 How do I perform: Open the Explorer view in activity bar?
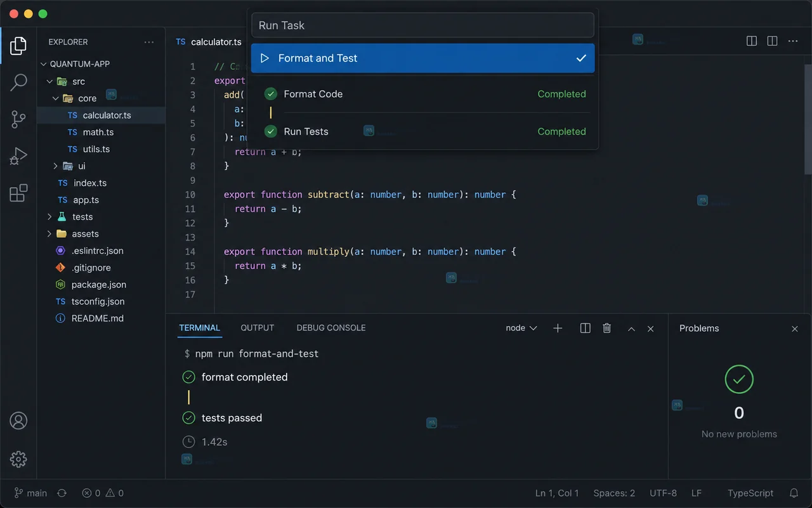[18, 46]
